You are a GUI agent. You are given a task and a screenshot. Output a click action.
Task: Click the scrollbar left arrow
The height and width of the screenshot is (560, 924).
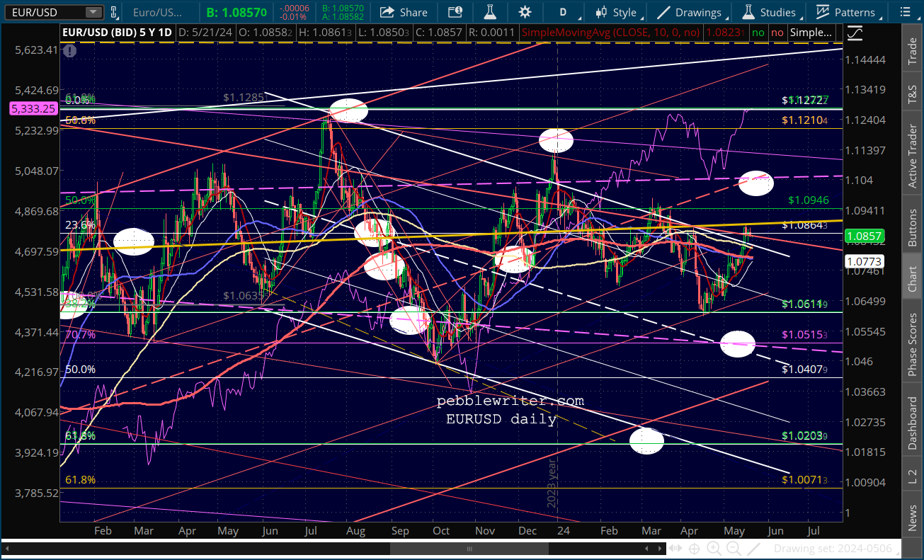tap(6, 549)
